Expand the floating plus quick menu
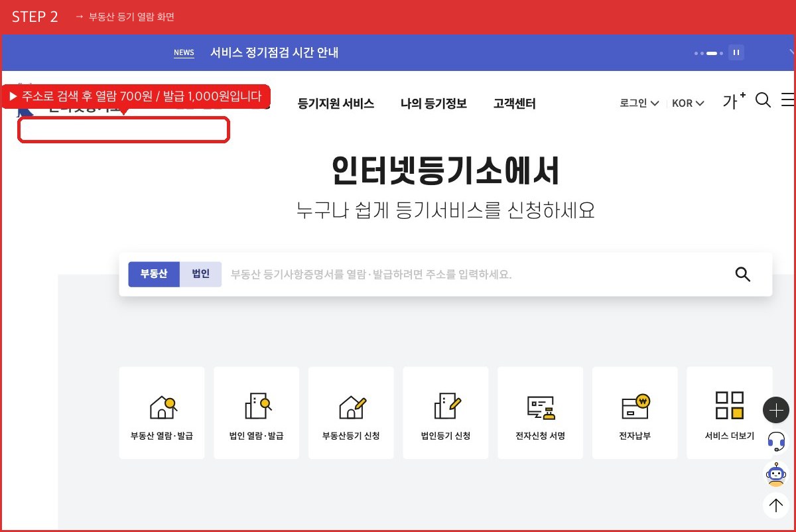The image size is (796, 532). pos(776,410)
